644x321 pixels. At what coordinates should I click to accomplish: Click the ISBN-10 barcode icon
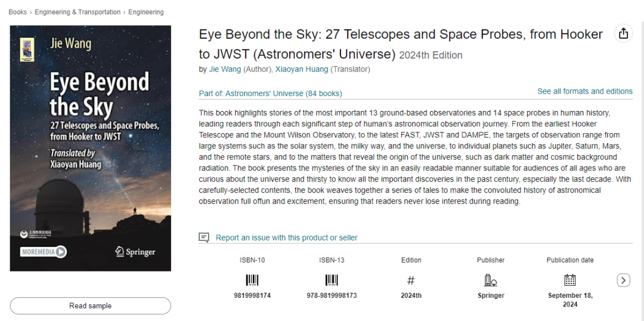(x=252, y=280)
